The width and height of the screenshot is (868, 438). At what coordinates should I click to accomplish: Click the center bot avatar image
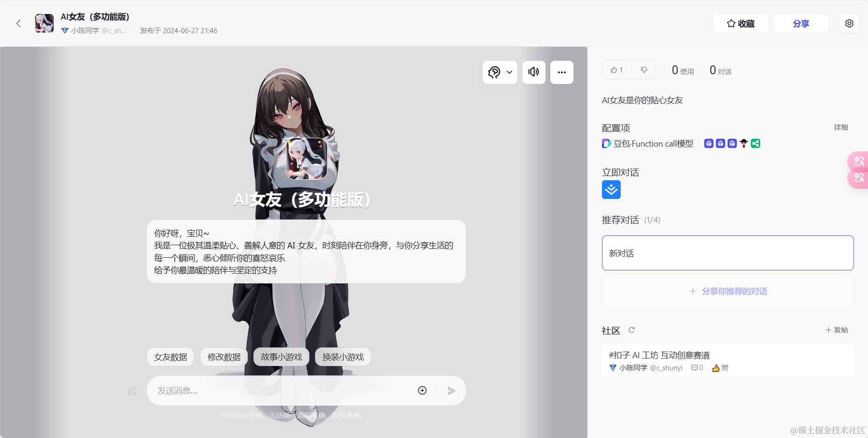(307, 159)
